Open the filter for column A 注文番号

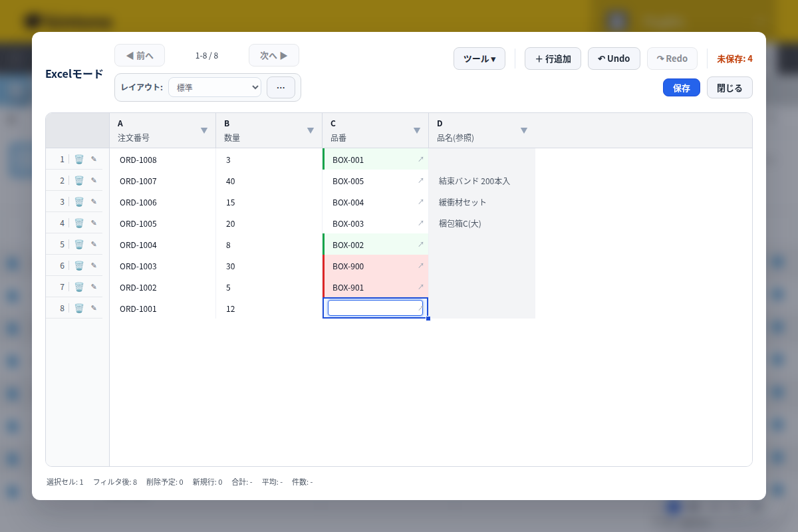click(204, 130)
